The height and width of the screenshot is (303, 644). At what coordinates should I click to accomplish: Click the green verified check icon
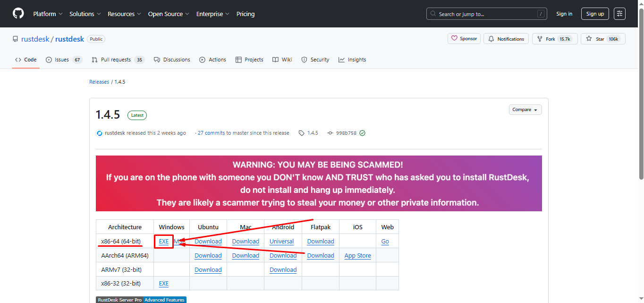click(362, 133)
